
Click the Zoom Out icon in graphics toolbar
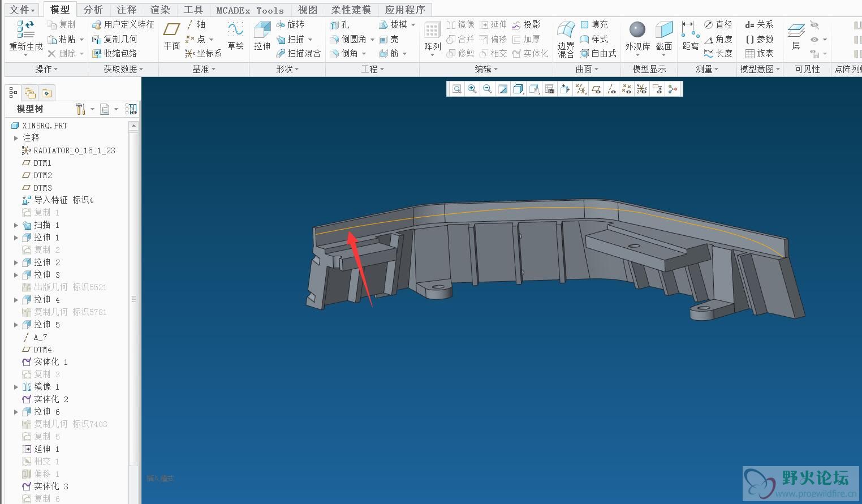click(487, 89)
